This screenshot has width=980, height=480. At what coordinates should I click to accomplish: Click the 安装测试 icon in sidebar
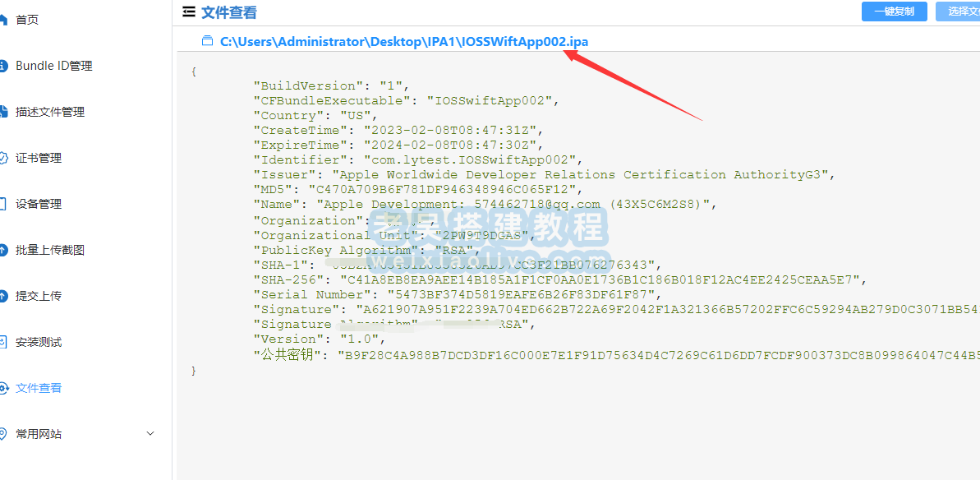[x=3, y=342]
